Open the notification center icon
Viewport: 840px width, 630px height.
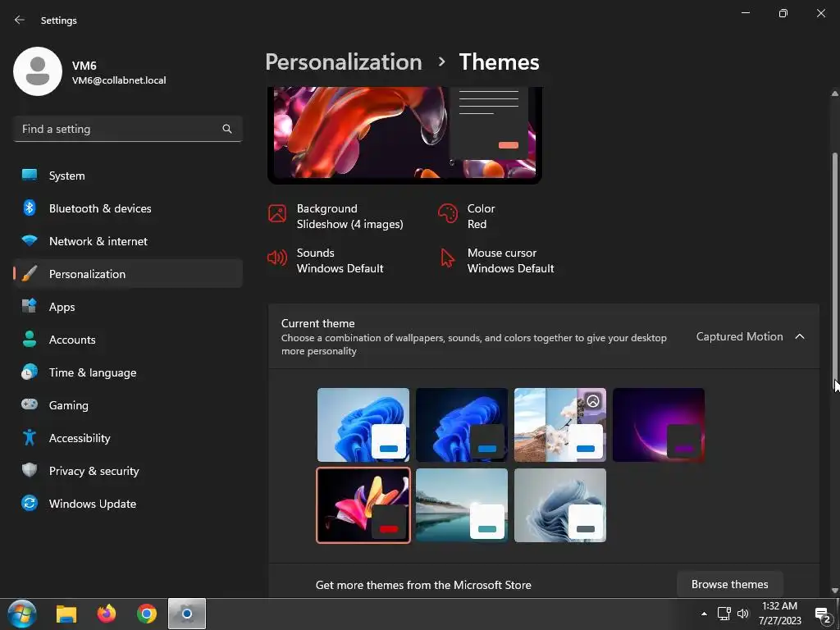(x=823, y=614)
